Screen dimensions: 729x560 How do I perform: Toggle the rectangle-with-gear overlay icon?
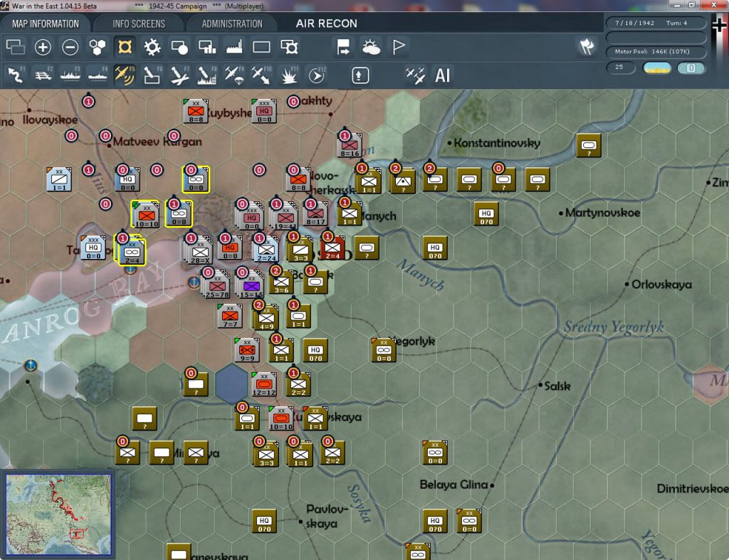click(289, 47)
